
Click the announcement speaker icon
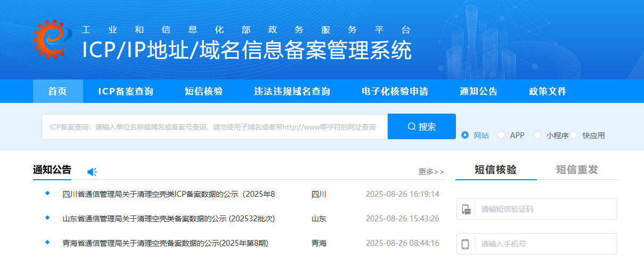92,172
